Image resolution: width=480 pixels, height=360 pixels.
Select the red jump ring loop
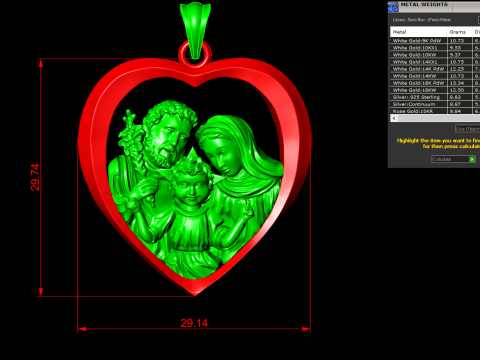pos(182,53)
